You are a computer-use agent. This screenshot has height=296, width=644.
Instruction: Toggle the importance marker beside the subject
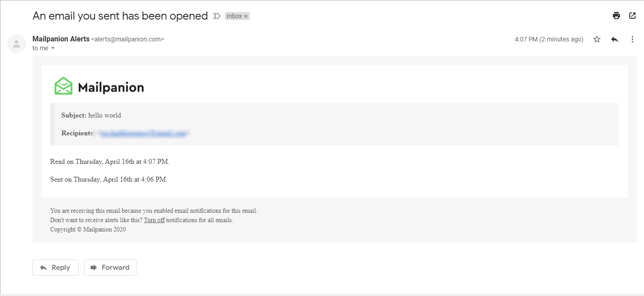[217, 16]
